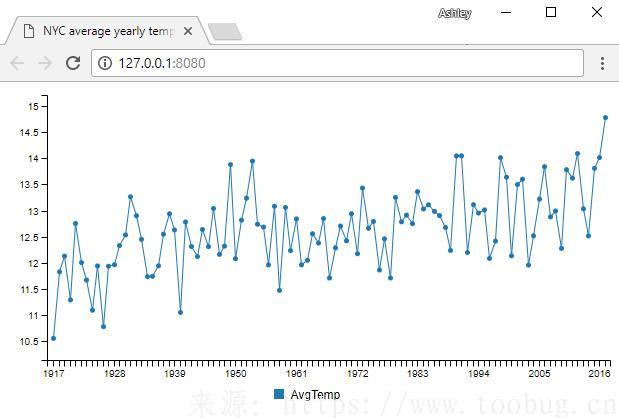Reload the current page
The width and height of the screenshot is (619, 418).
[x=73, y=63]
